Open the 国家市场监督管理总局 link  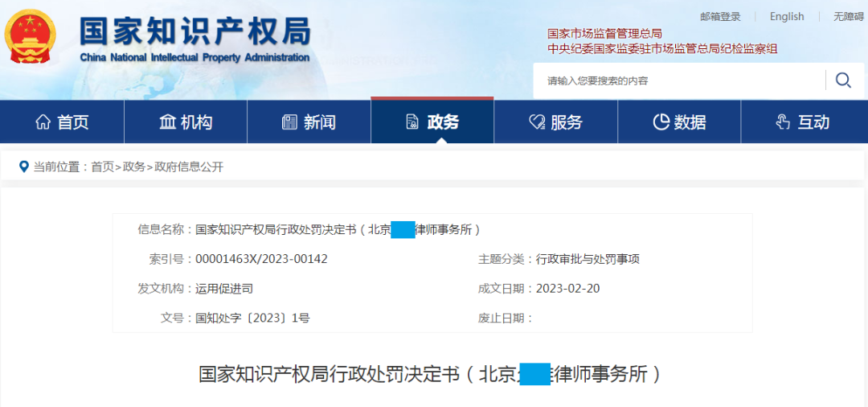coord(604,34)
